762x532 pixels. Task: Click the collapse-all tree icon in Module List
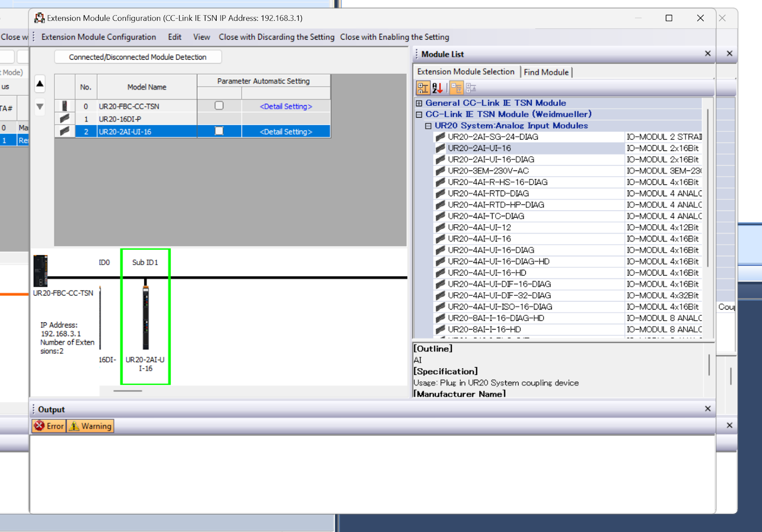[456, 88]
